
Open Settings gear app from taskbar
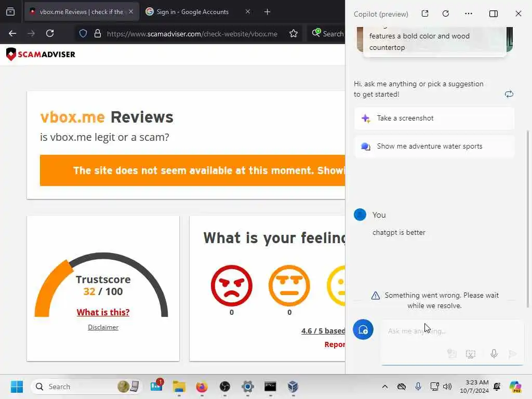tap(248, 387)
